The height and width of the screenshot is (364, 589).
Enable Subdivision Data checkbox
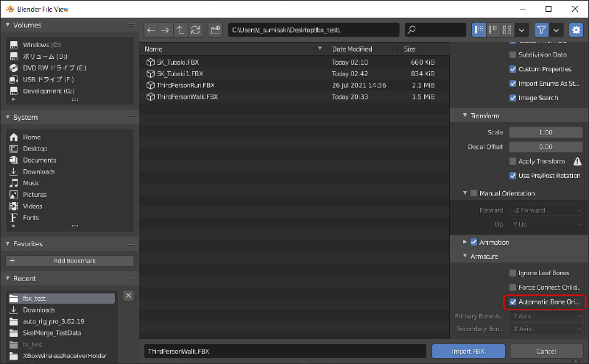click(512, 55)
